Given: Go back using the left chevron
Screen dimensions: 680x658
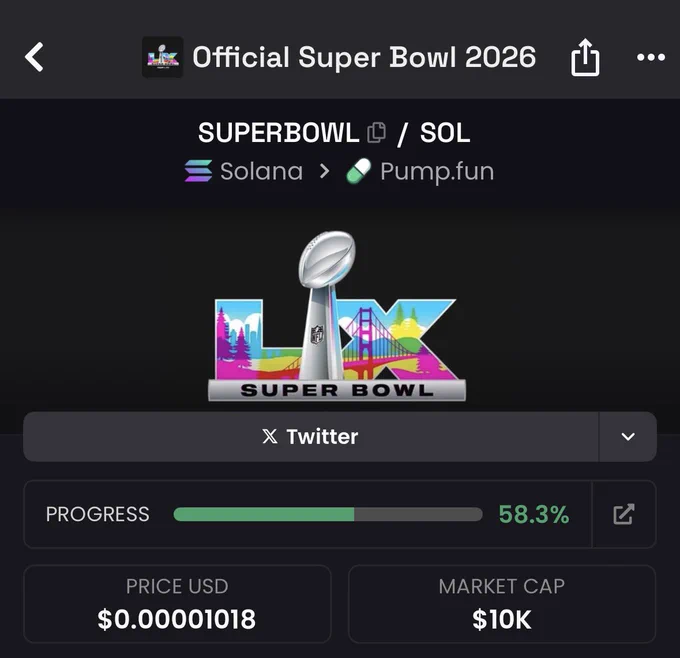Looking at the screenshot, I should tap(34, 57).
